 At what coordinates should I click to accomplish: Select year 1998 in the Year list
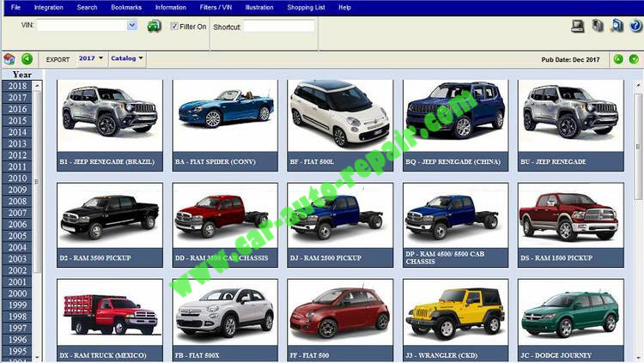[x=17, y=317]
